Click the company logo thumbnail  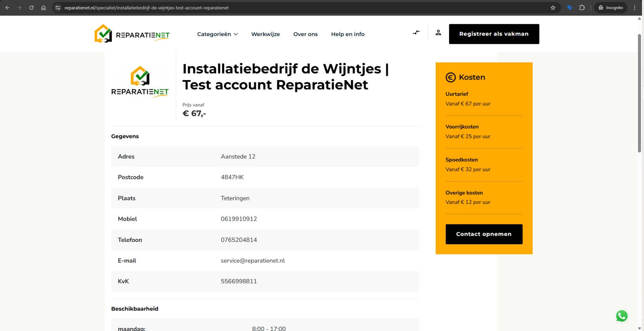140,82
